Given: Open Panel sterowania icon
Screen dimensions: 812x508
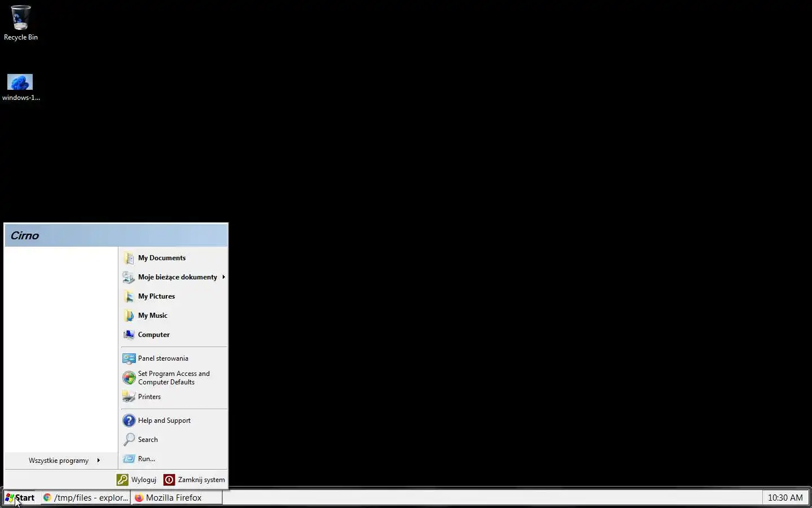Looking at the screenshot, I should click(129, 358).
